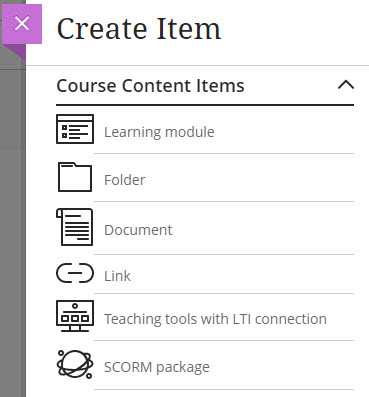Image resolution: width=369 pixels, height=397 pixels.
Task: Click the Folder icon
Action: (x=75, y=177)
